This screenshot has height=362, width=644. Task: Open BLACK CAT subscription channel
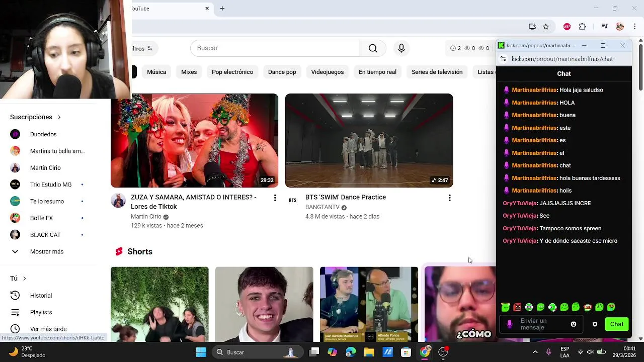(x=45, y=235)
